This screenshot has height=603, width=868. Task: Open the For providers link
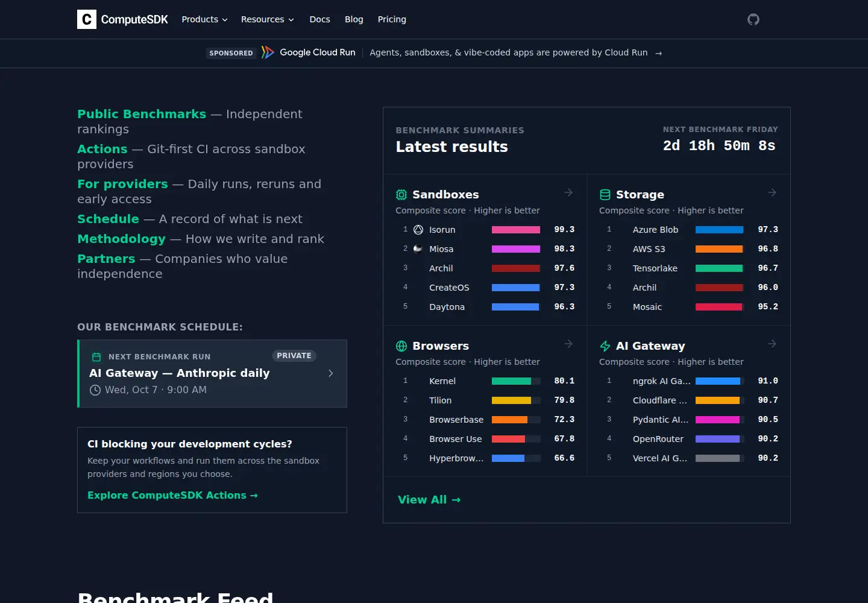click(x=122, y=184)
